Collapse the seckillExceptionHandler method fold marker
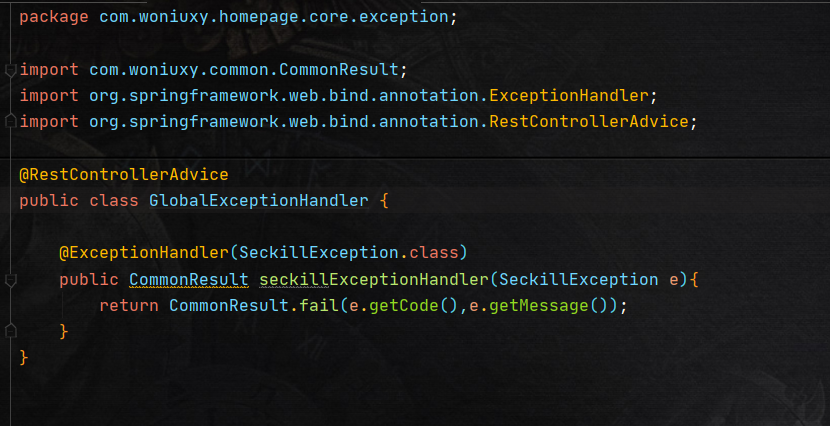Screen dimensions: 830x426 [10, 279]
